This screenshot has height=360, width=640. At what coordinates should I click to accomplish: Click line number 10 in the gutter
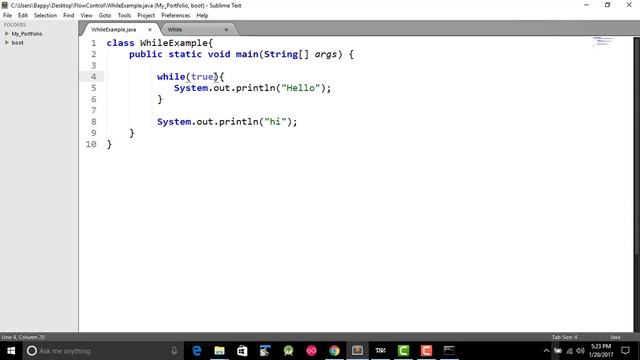coord(91,144)
